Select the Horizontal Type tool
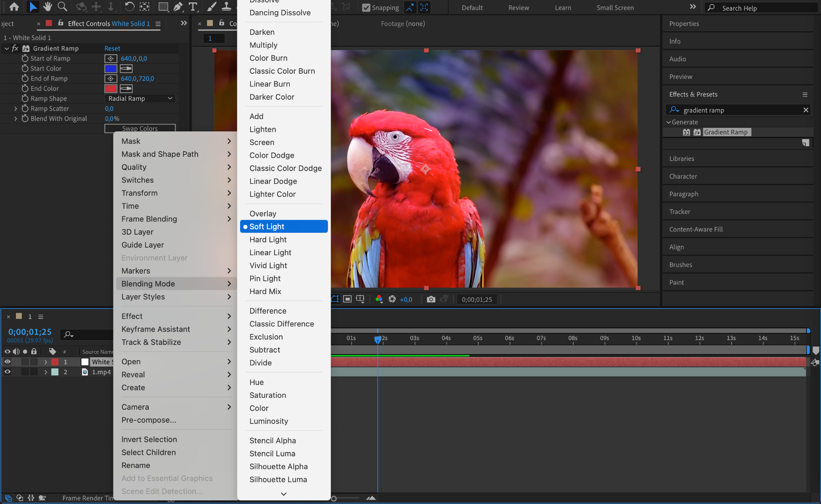This screenshot has height=504, width=821. click(193, 7)
